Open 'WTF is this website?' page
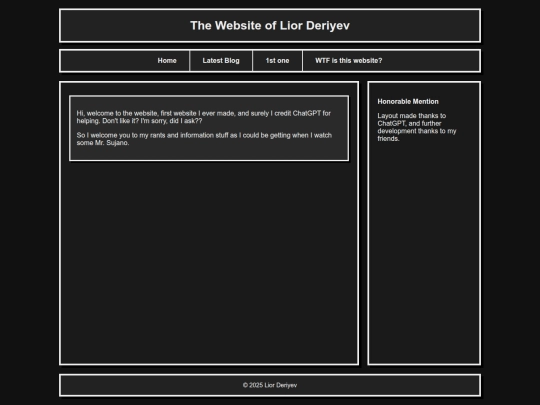This screenshot has height=405, width=540. tap(349, 61)
